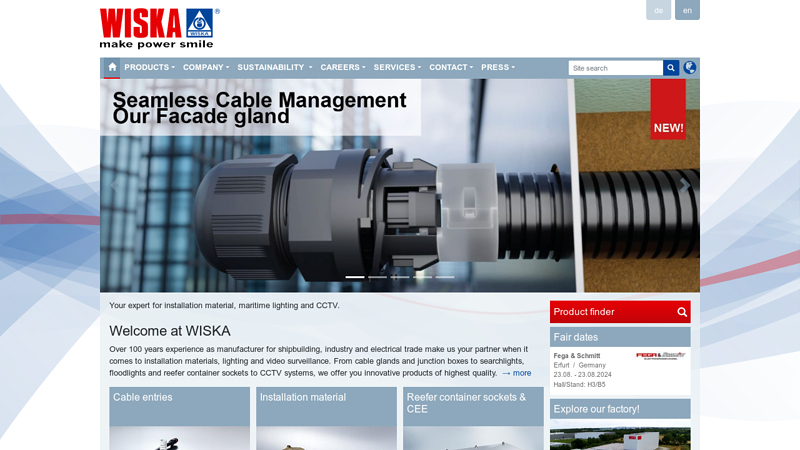The height and width of the screenshot is (450, 800).
Task: Switch language to German (de)
Action: pyautogui.click(x=659, y=10)
